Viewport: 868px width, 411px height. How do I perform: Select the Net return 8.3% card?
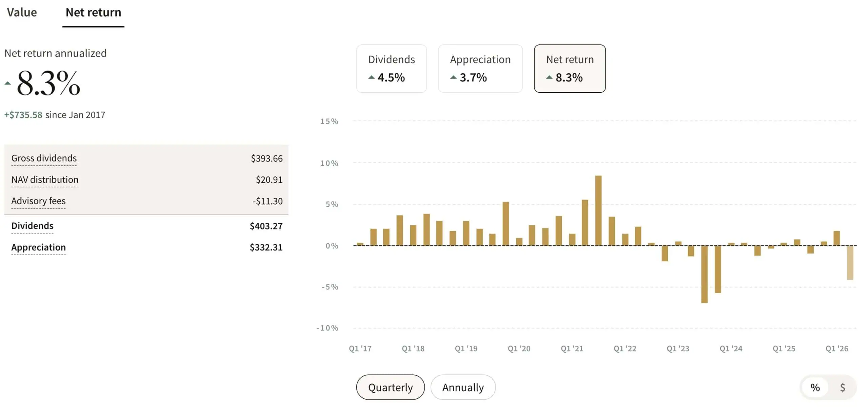(570, 68)
